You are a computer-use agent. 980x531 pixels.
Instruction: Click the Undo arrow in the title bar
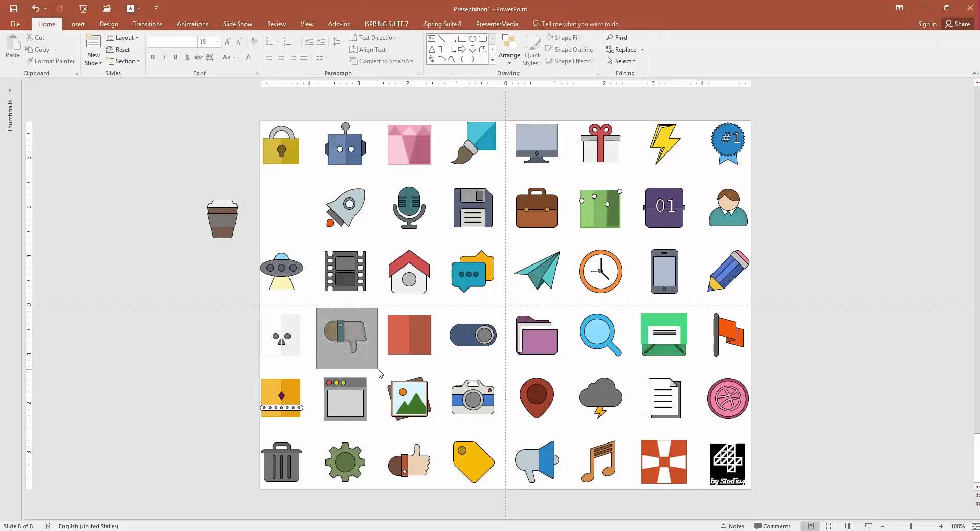(35, 9)
